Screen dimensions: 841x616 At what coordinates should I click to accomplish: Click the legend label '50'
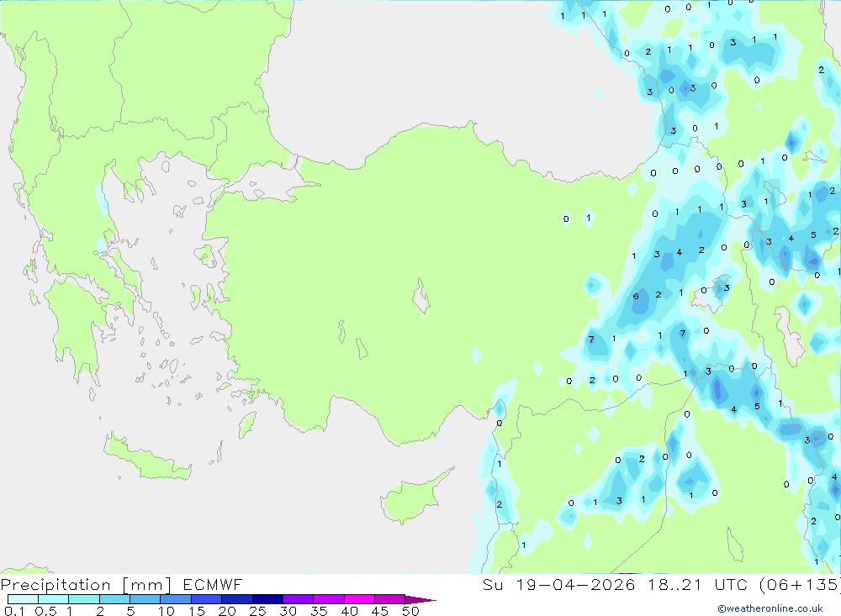411,611
